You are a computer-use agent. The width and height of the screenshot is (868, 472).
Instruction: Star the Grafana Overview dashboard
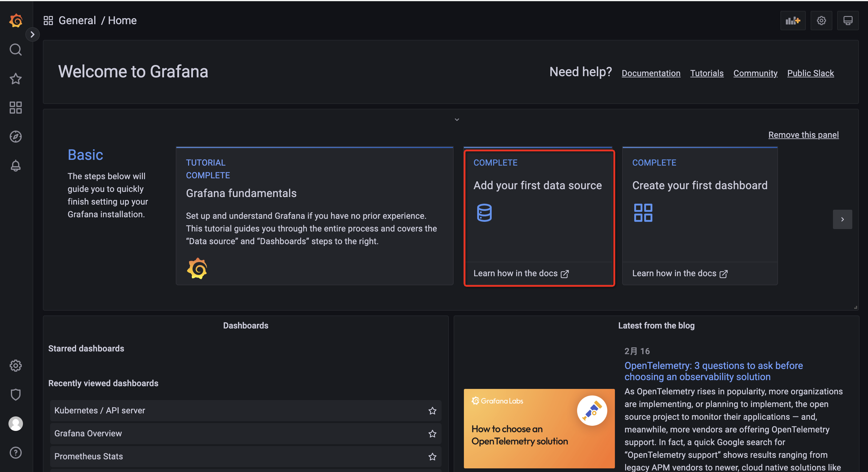point(432,434)
